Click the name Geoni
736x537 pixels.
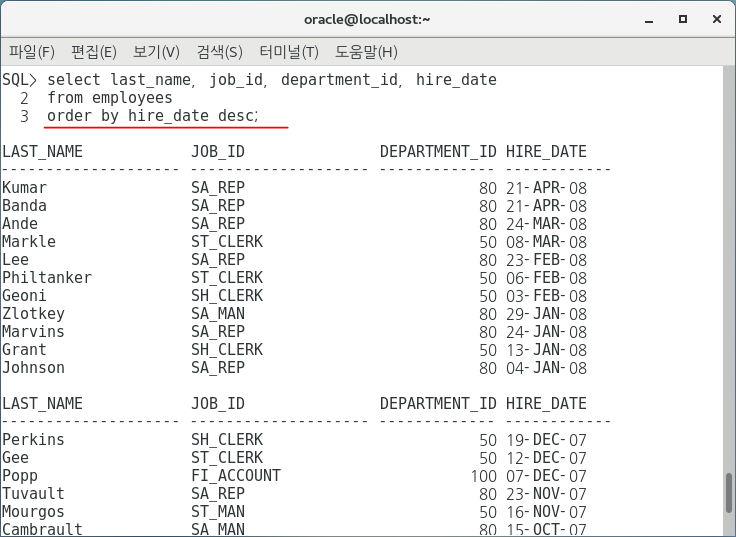pyautogui.click(x=24, y=296)
